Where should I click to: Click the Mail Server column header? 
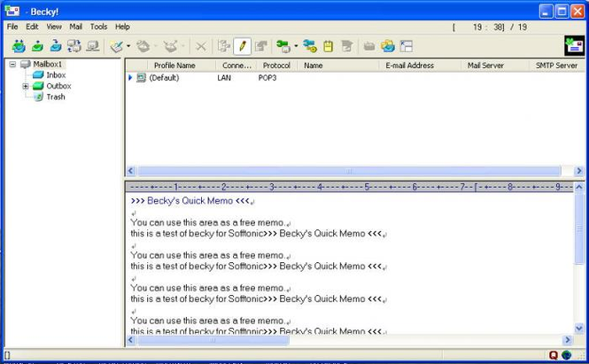495,66
